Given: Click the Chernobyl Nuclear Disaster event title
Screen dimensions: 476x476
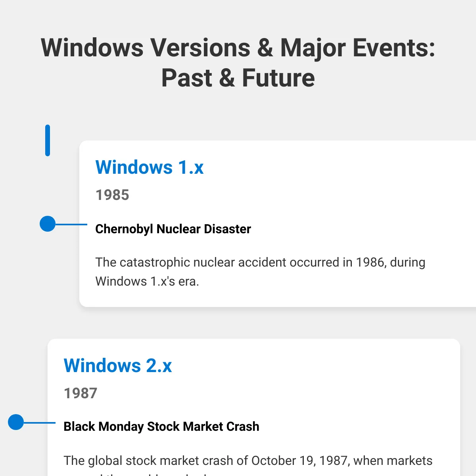Looking at the screenshot, I should (173, 229).
